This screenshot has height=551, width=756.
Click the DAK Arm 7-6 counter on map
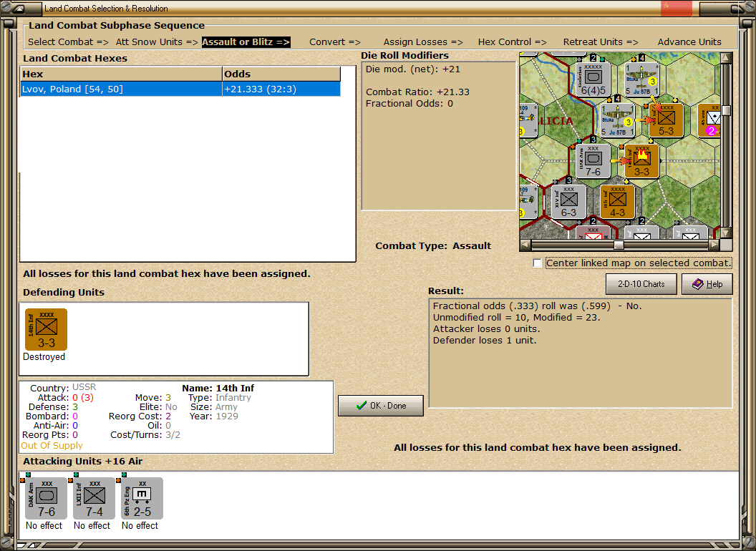click(593, 161)
